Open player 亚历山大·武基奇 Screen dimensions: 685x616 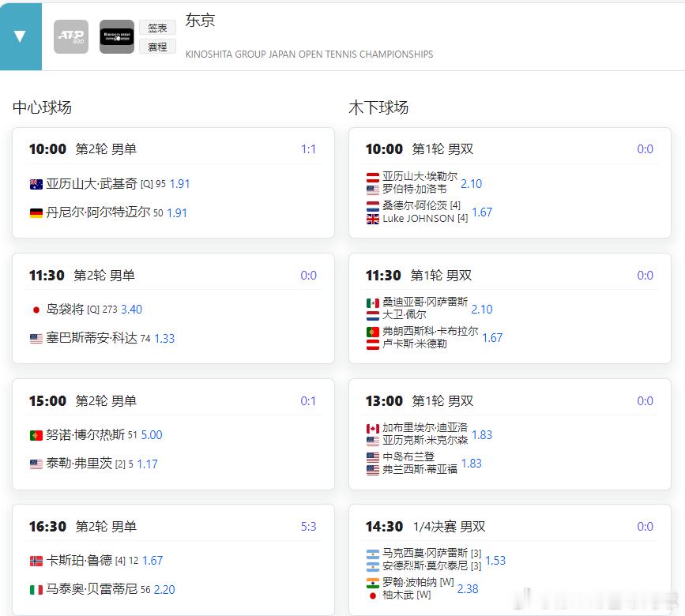(92, 184)
